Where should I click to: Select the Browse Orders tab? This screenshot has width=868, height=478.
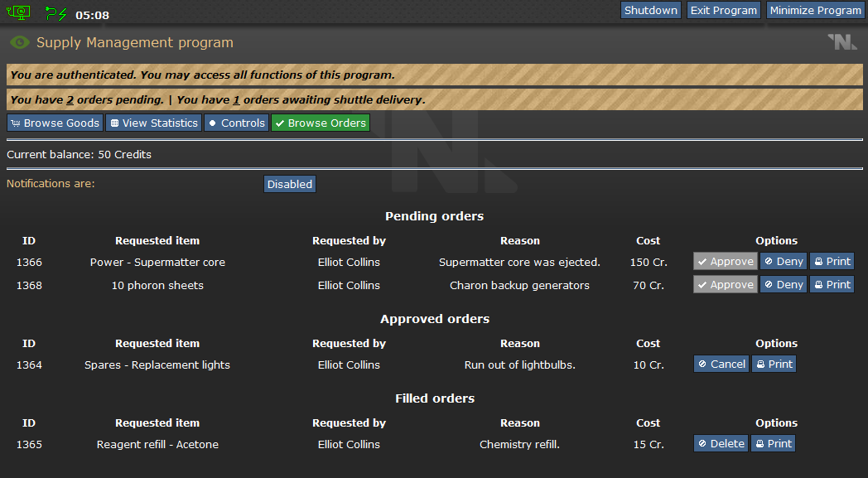(320, 123)
